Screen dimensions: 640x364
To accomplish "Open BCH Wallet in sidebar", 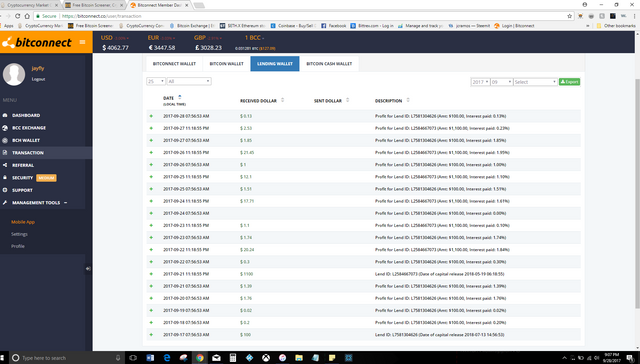I will 26,140.
